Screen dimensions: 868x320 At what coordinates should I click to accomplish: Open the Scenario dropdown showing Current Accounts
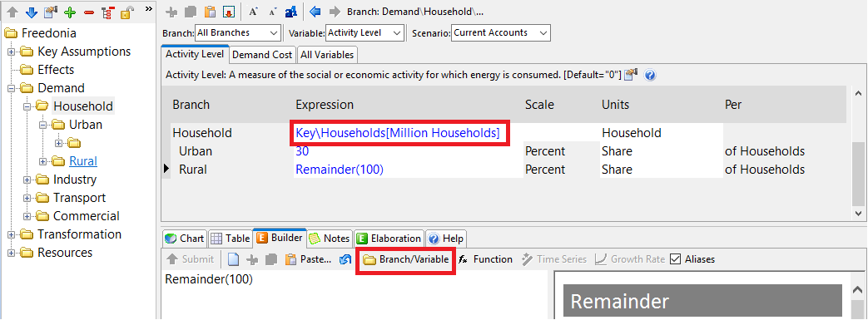point(502,33)
